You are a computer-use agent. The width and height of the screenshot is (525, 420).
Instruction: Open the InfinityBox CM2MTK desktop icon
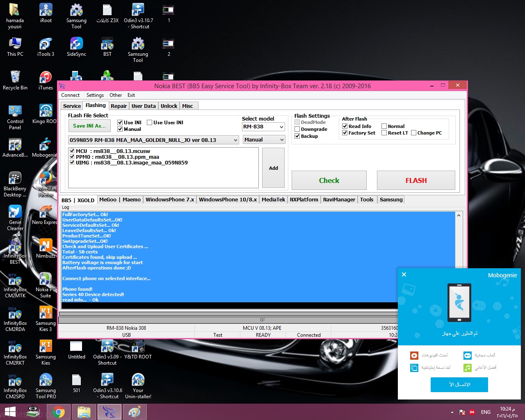[x=15, y=285]
